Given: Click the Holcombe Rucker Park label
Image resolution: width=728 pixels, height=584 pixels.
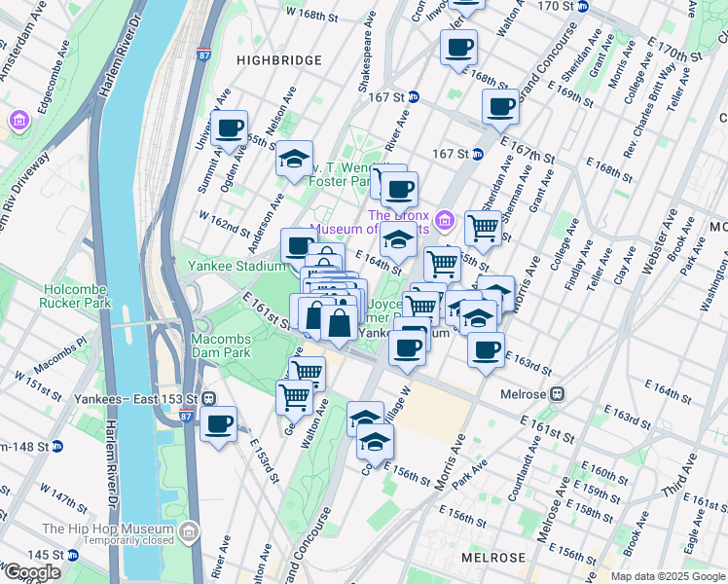Looking at the screenshot, I should click(x=75, y=296).
